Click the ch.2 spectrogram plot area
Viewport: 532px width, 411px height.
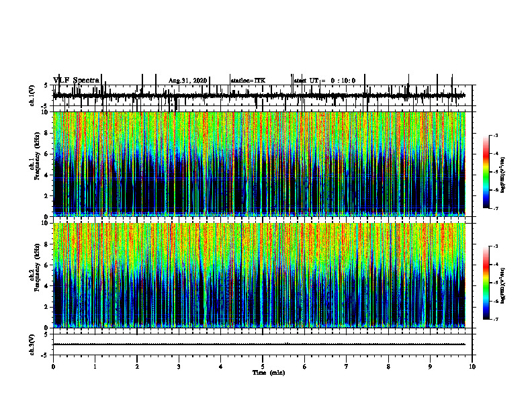pyautogui.click(x=259, y=275)
